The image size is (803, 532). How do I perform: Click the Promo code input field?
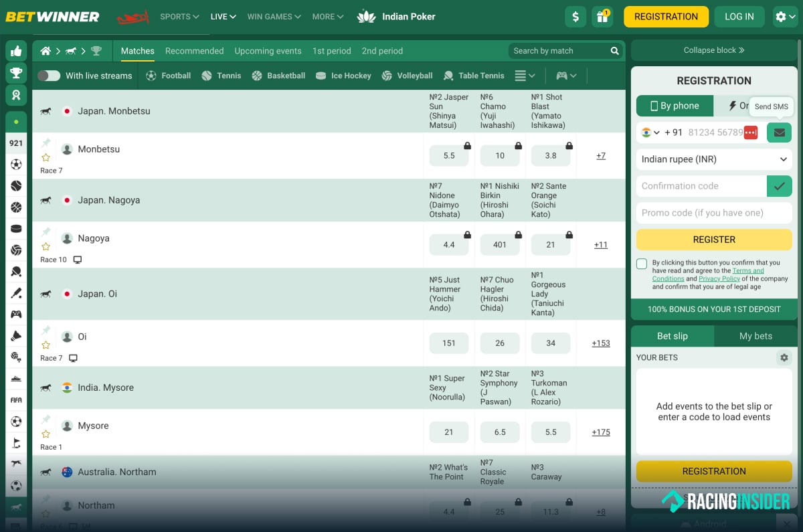(x=714, y=213)
